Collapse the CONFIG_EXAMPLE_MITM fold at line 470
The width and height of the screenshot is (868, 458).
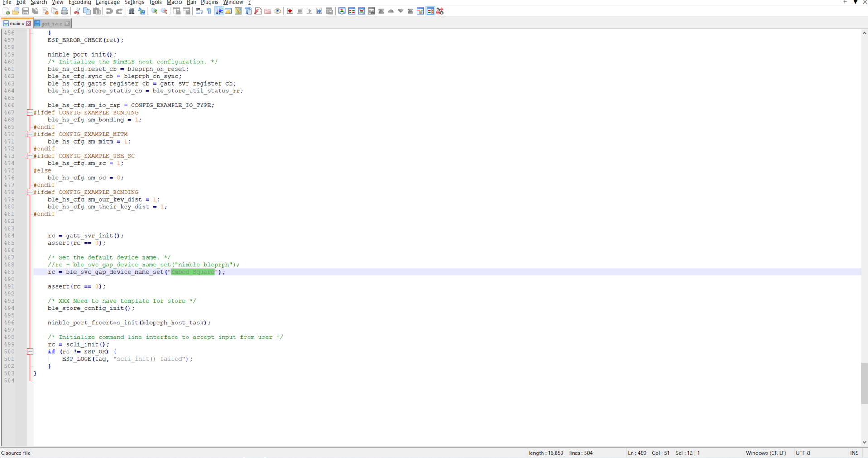pos(29,134)
